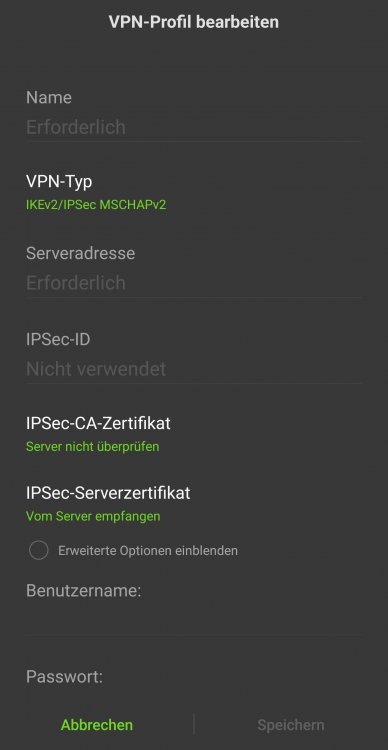This screenshot has width=388, height=750.
Task: Focus the Serveradresse input field
Action: (x=194, y=283)
